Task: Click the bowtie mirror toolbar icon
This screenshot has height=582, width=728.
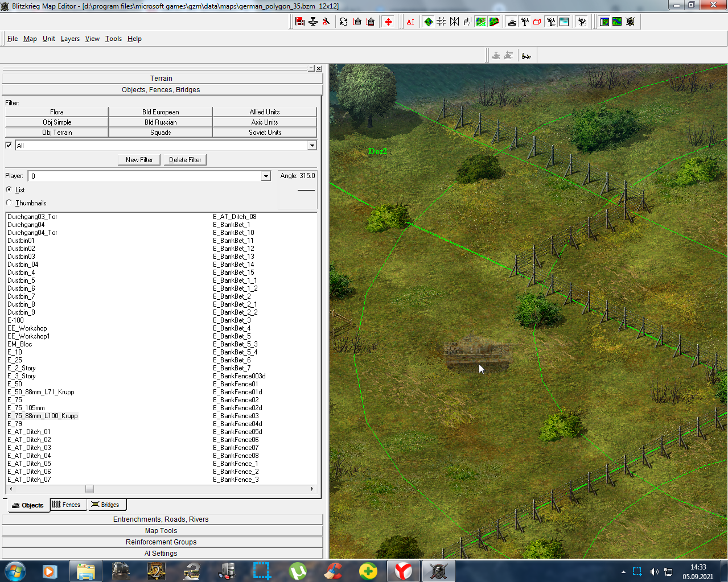Action: click(x=454, y=22)
